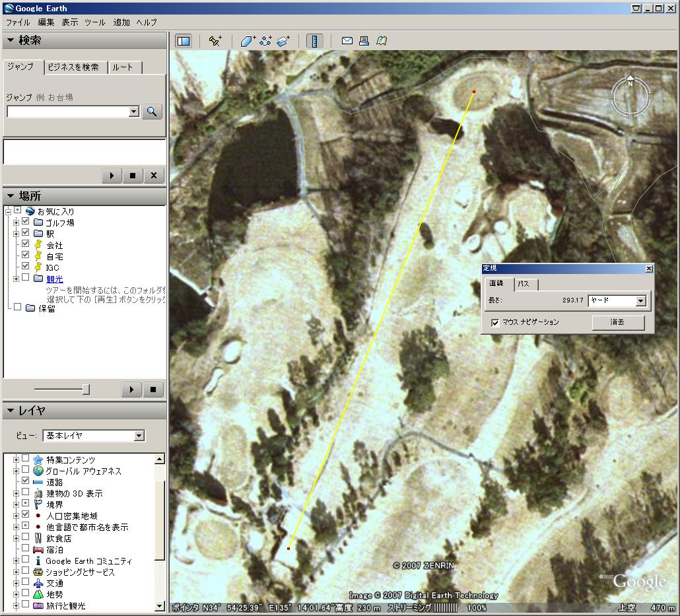Click the search magnifier button

tap(152, 112)
